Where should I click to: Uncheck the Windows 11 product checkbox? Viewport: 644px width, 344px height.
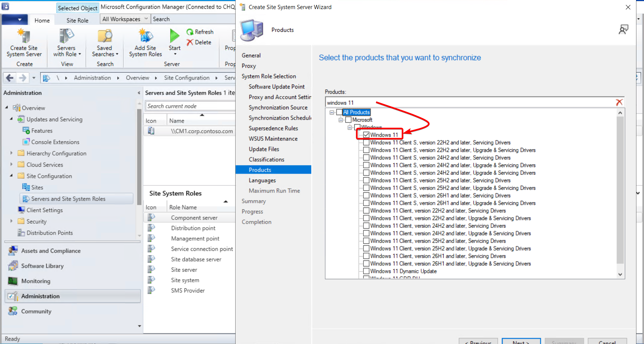pos(366,135)
